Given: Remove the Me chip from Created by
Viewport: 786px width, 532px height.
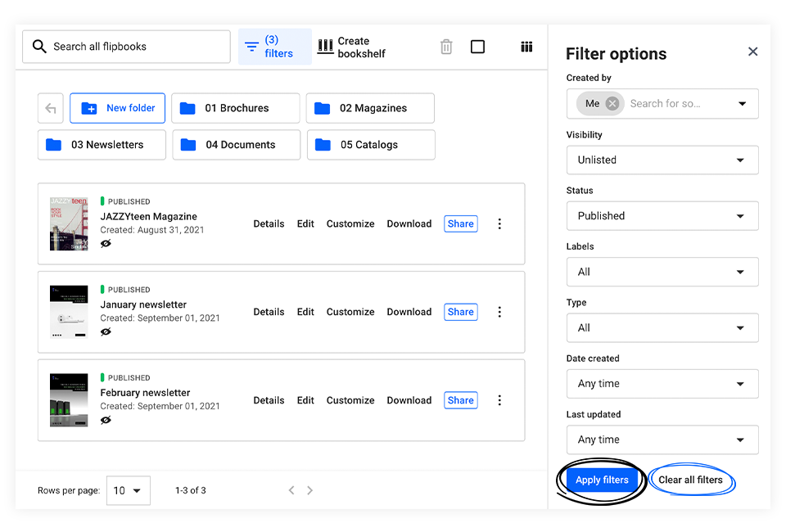Looking at the screenshot, I should pos(612,104).
